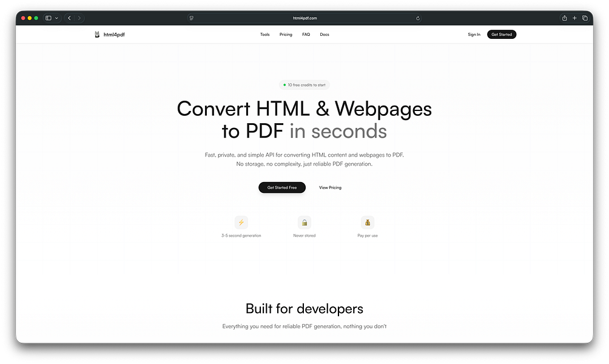
Task: Click the back navigation chevron
Action: click(x=69, y=18)
